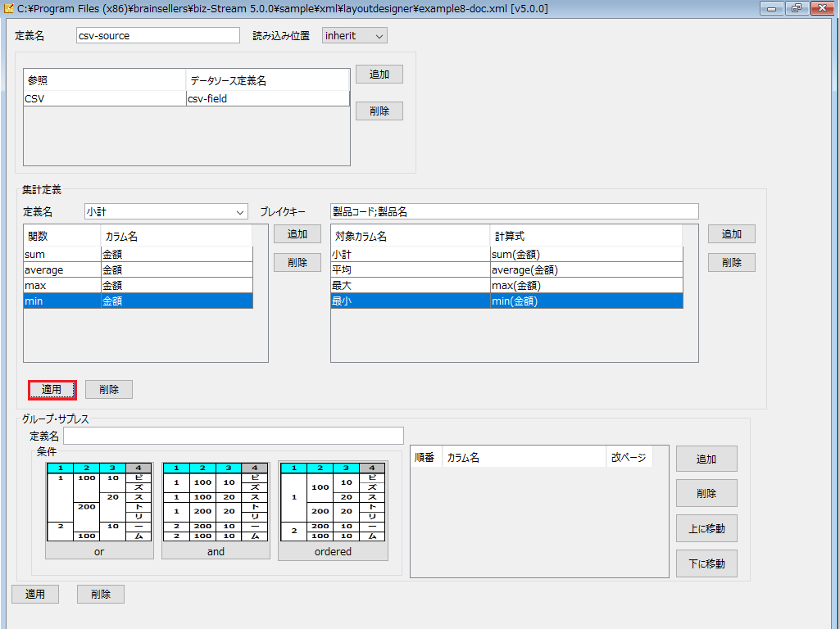Screen dimensions: 840x629
Task: Click the bottom-most 適用 button
Action: [x=35, y=595]
